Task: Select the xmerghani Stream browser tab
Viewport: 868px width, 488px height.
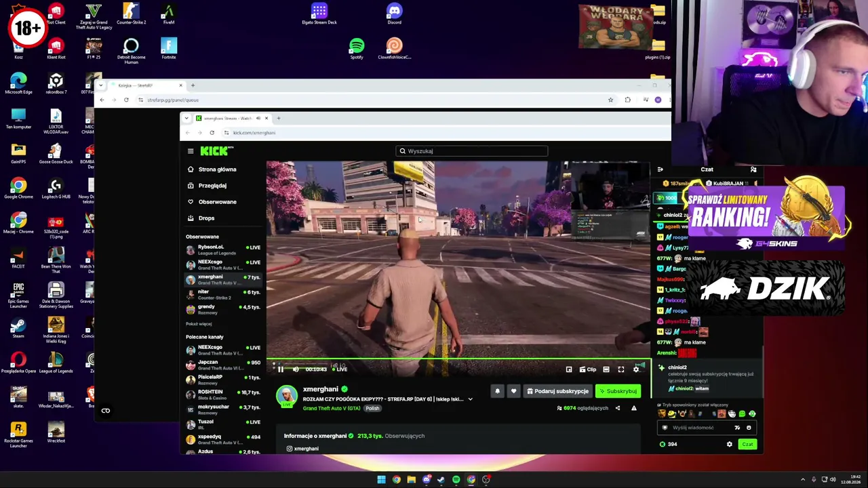Action: (x=232, y=119)
